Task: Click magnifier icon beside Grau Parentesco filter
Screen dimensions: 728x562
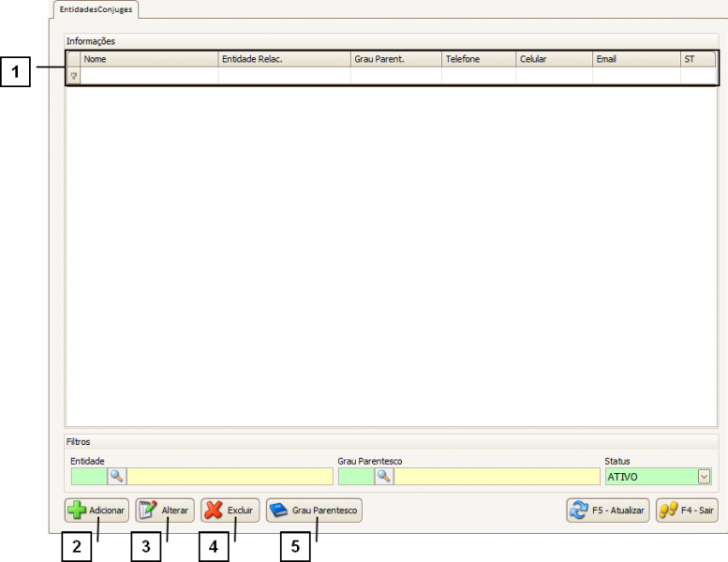Action: (x=383, y=477)
